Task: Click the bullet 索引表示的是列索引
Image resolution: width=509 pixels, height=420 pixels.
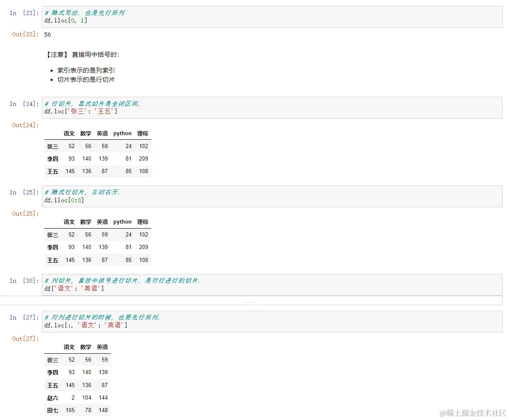Action: [x=86, y=70]
